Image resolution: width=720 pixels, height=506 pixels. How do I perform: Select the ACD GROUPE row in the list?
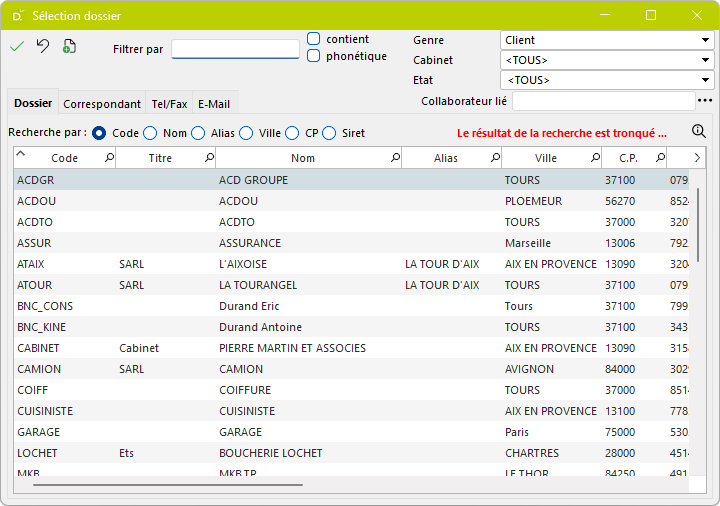[x=253, y=180]
